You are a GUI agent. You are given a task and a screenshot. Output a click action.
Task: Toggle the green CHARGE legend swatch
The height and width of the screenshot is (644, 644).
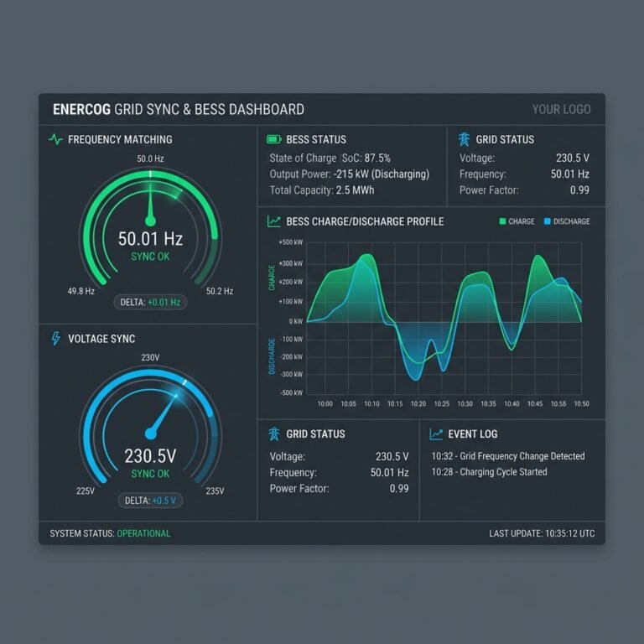tap(502, 221)
